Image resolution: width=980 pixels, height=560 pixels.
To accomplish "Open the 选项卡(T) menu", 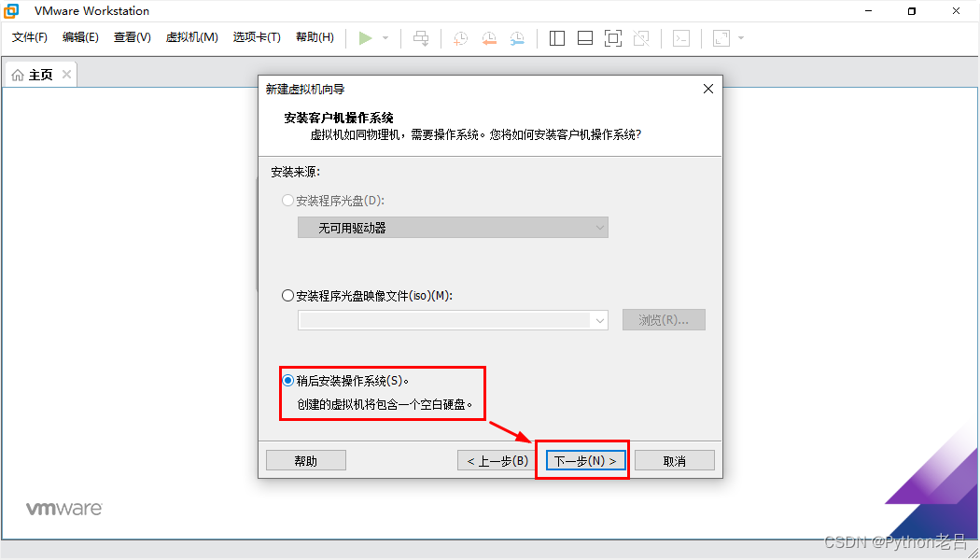I will (257, 37).
